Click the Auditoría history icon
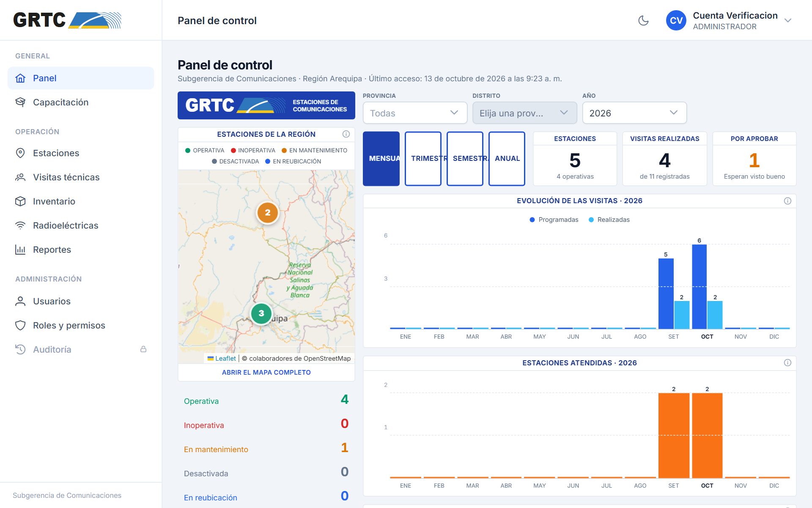This screenshot has width=812, height=508. pos(20,350)
